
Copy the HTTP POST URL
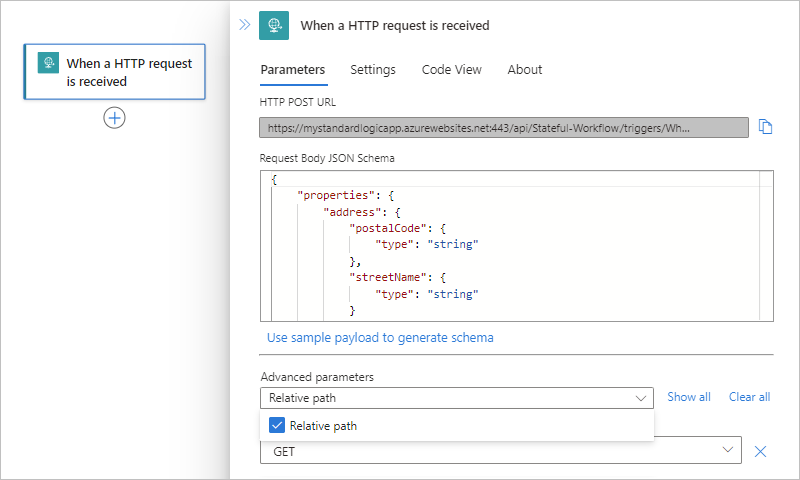(766, 127)
